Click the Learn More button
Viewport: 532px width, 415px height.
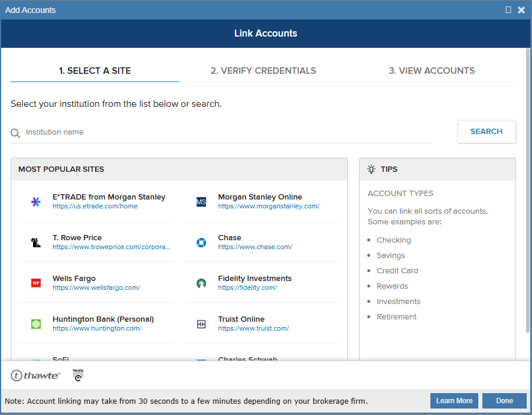[x=454, y=401]
